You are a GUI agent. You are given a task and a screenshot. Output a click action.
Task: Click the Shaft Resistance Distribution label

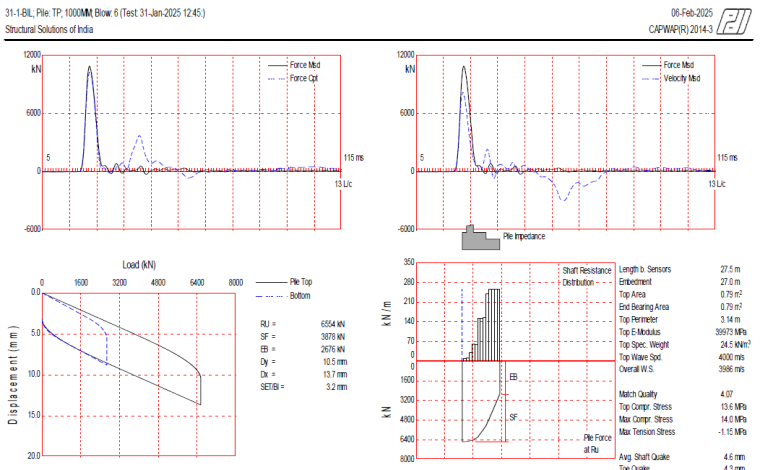point(585,276)
